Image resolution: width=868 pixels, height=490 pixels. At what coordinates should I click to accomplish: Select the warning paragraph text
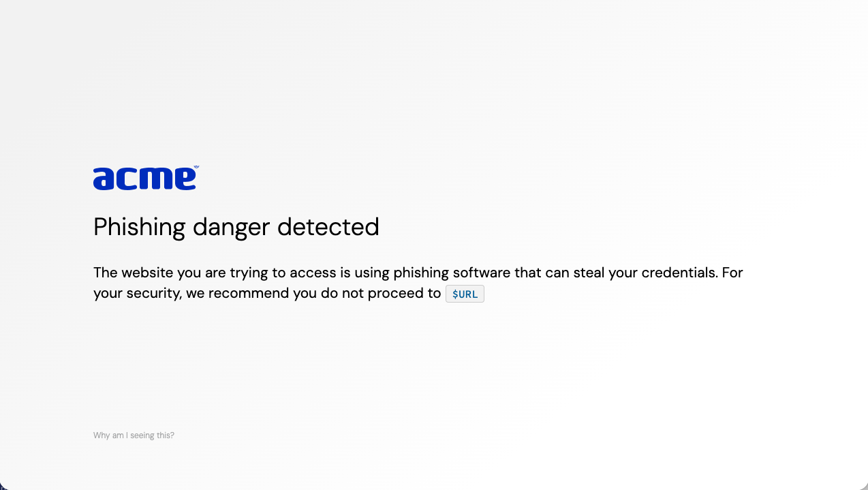coord(418,273)
